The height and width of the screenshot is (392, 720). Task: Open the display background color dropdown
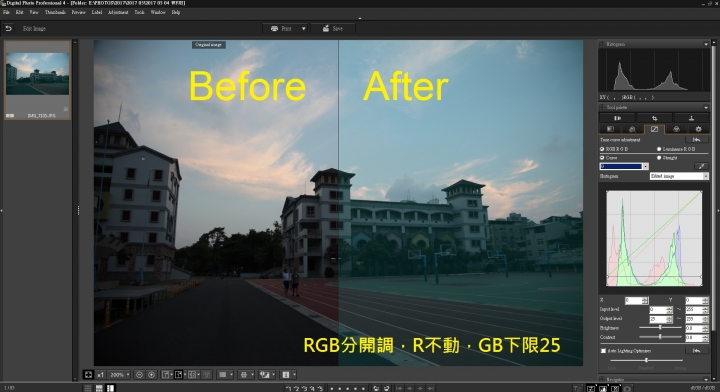[x=225, y=375]
